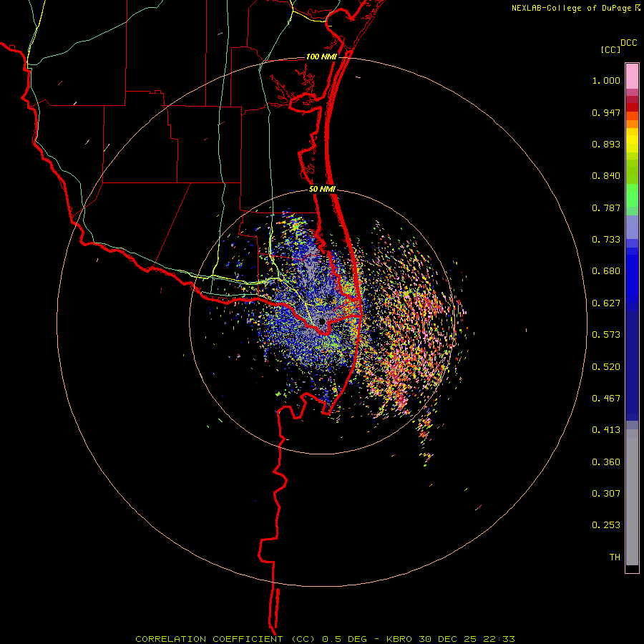This screenshot has height=644, width=644.
Task: Click the 0.893 scale value
Action: (606, 144)
